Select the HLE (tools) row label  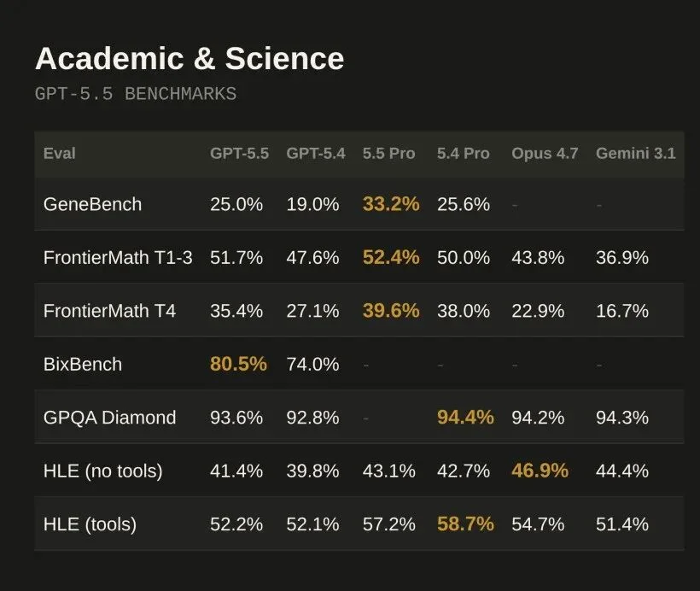90,524
